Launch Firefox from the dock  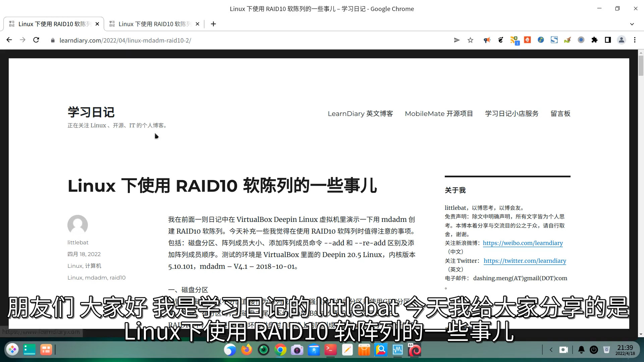[x=247, y=350]
